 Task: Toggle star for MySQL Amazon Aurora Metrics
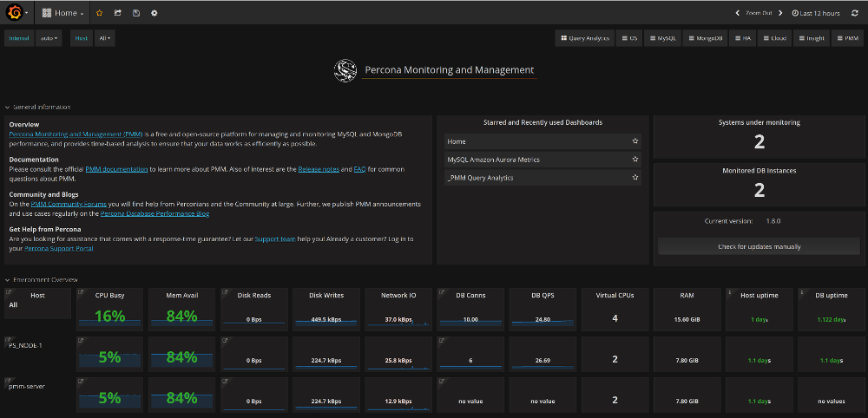[x=635, y=160]
